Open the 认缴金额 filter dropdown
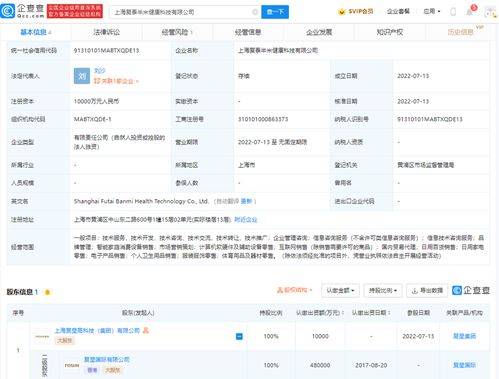Viewport: 499px width, 379px height. (340, 291)
